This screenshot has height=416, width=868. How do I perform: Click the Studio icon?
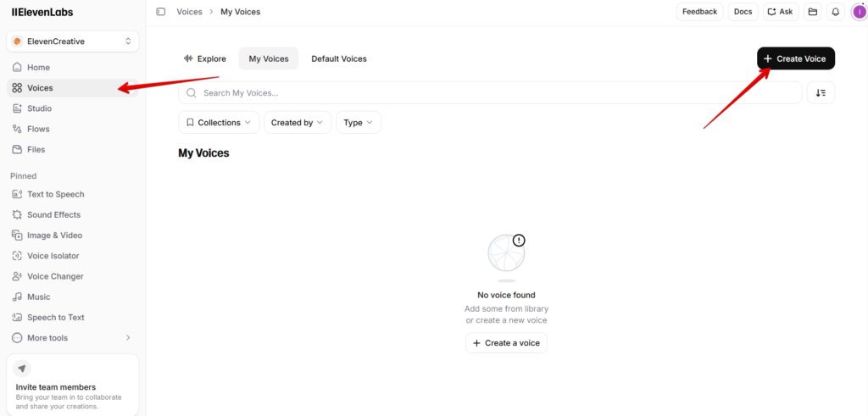pos(17,108)
